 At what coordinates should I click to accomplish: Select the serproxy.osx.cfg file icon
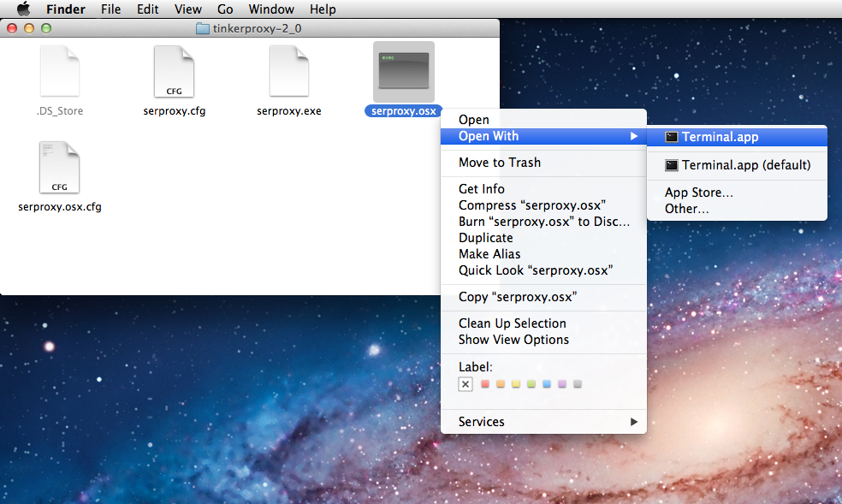point(60,167)
